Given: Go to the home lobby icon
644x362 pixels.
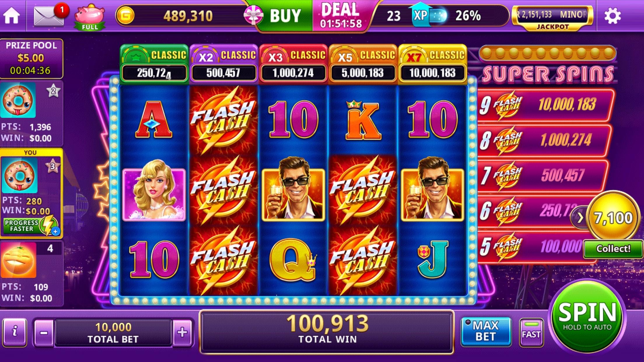Looking at the screenshot, I should [12, 15].
